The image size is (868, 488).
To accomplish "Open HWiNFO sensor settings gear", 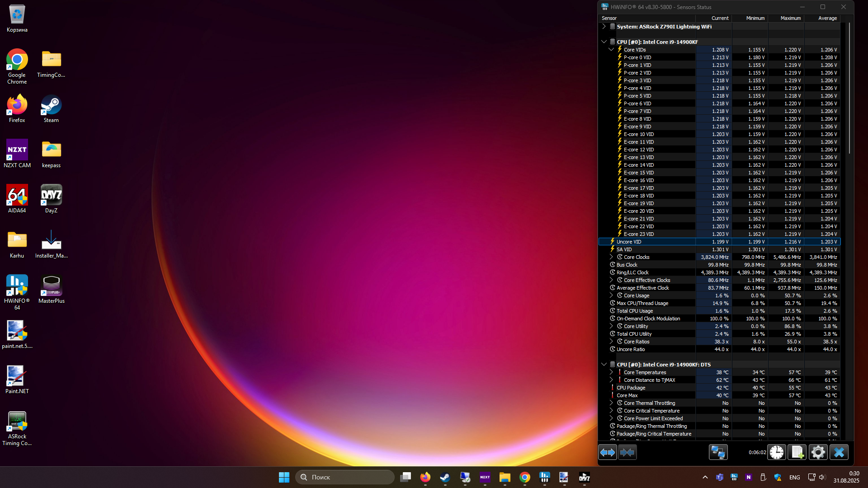I will tap(818, 452).
